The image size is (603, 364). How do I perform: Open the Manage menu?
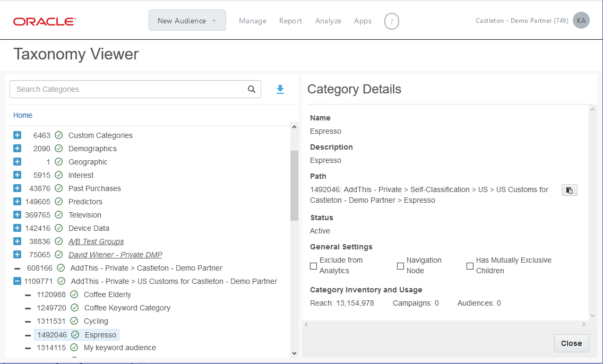(253, 21)
